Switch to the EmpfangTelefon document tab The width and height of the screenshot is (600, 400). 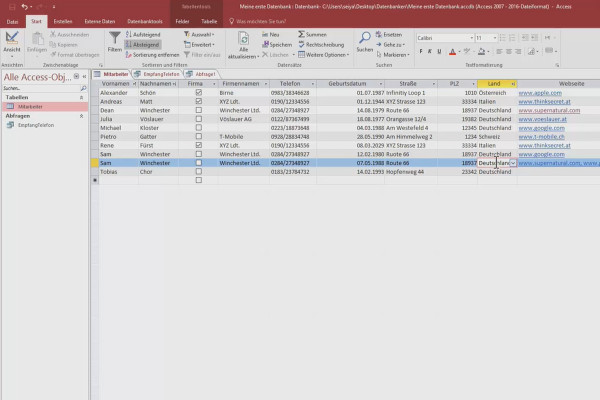[158, 74]
